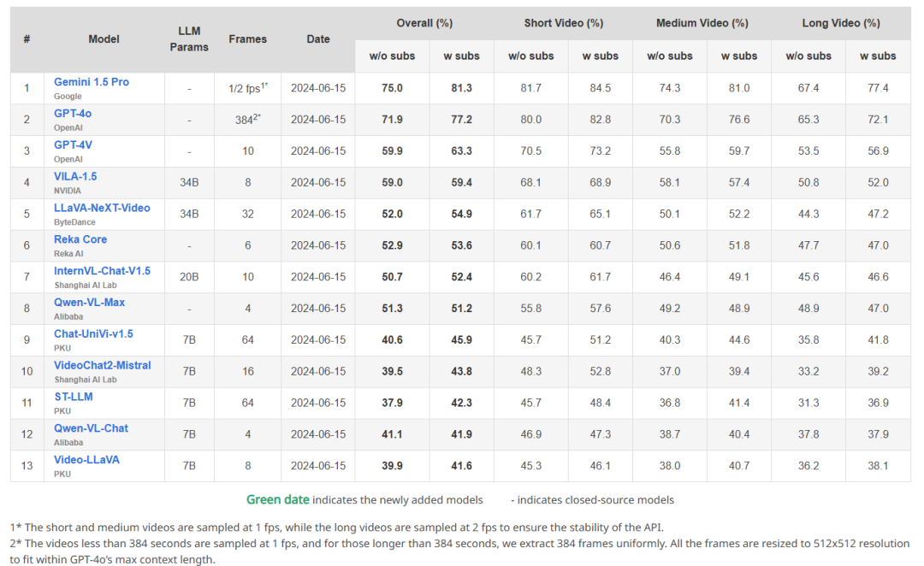Click footnote 2* about 384 frames

point(459,551)
